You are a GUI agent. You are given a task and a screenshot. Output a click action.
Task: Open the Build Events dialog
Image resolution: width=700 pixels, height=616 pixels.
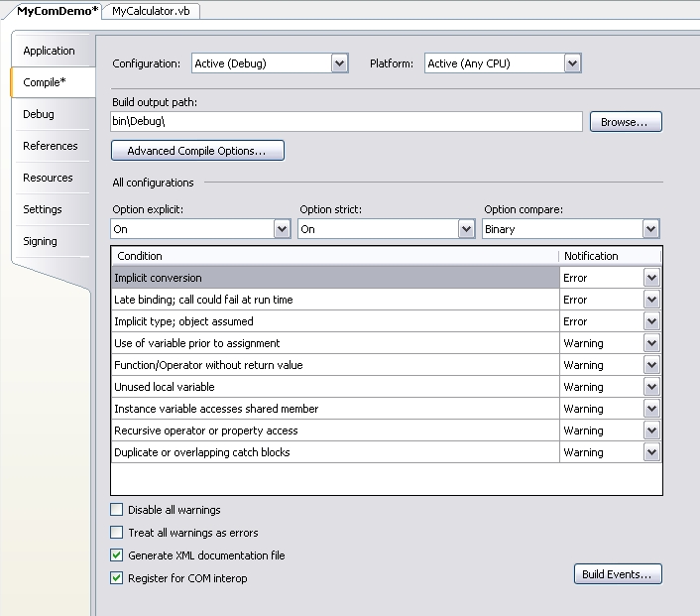[618, 574]
